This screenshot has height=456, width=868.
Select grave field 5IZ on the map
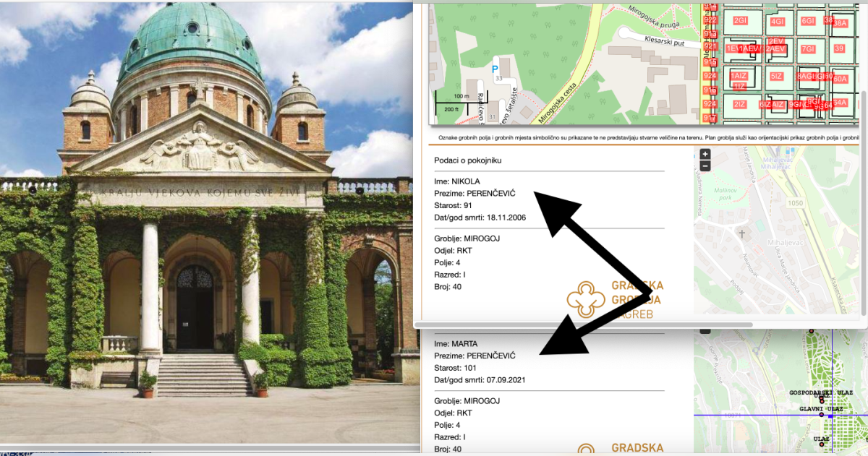776,76
